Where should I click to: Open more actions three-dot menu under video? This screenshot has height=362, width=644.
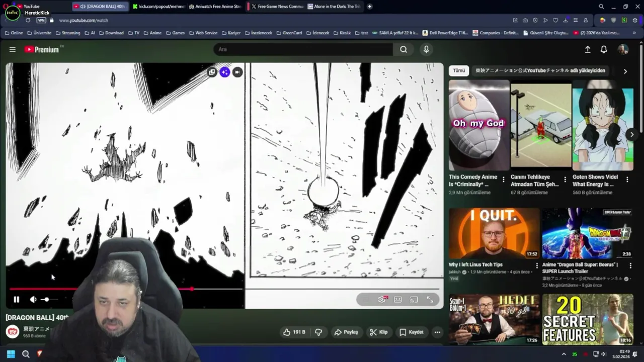[437, 332]
